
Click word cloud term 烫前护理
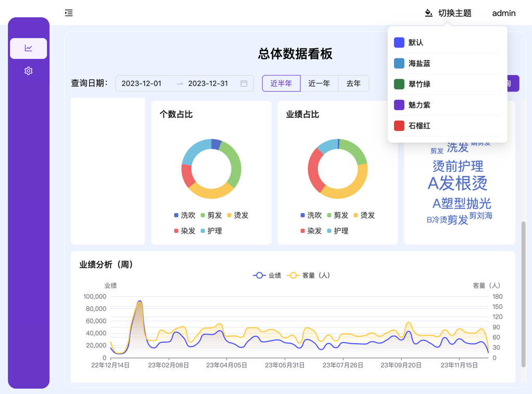[458, 166]
